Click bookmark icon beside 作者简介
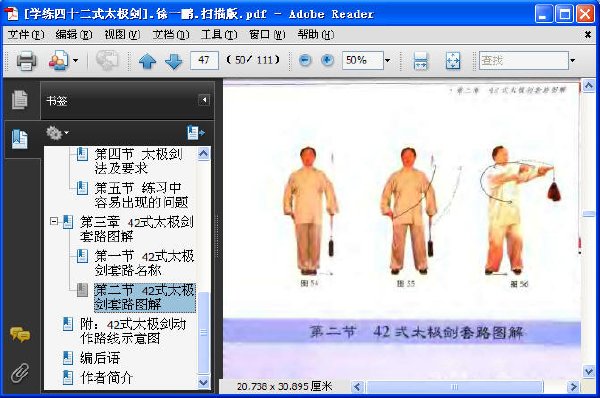This screenshot has width=600, height=398. pyautogui.click(x=68, y=377)
